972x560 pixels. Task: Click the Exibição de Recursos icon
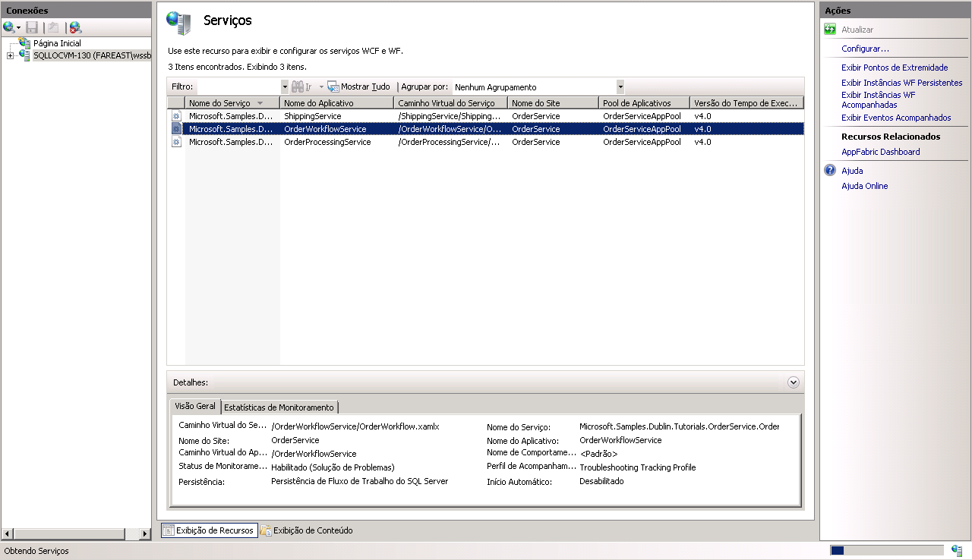[169, 530]
